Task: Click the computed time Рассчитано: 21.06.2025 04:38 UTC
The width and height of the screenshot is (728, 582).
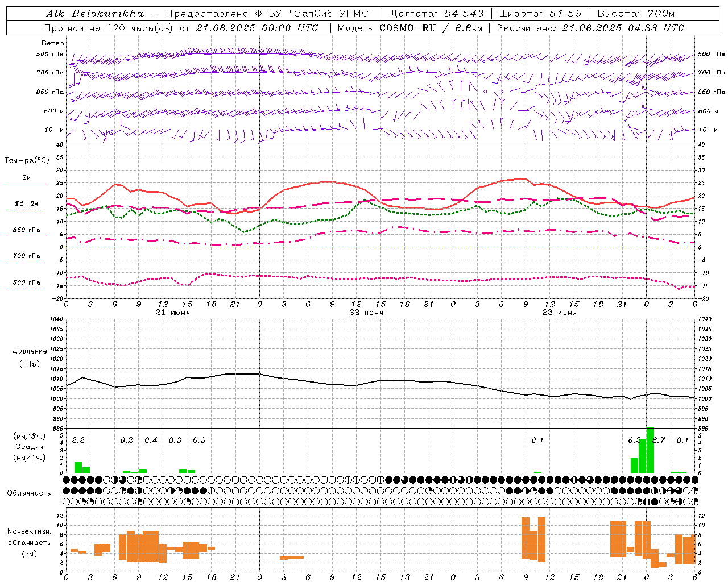Action: tap(590, 28)
